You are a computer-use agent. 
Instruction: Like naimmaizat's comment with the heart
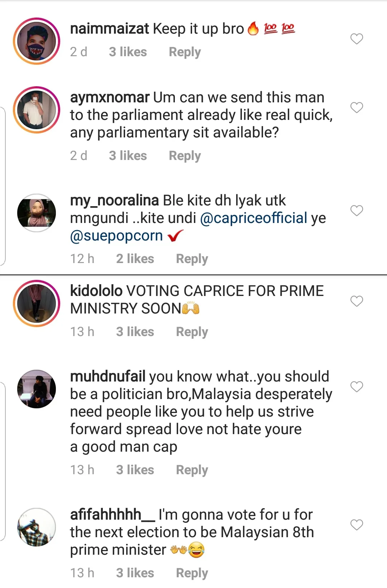click(357, 39)
